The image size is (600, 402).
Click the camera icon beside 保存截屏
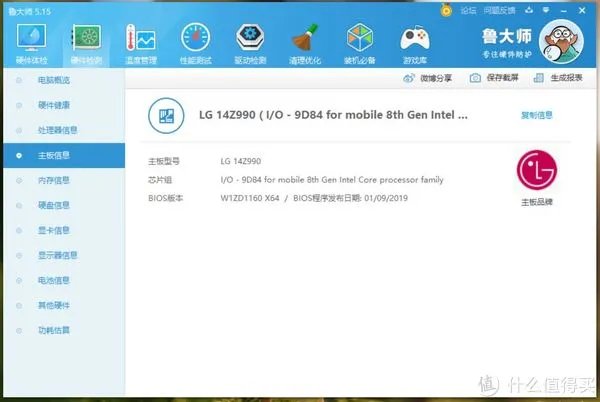pos(475,78)
